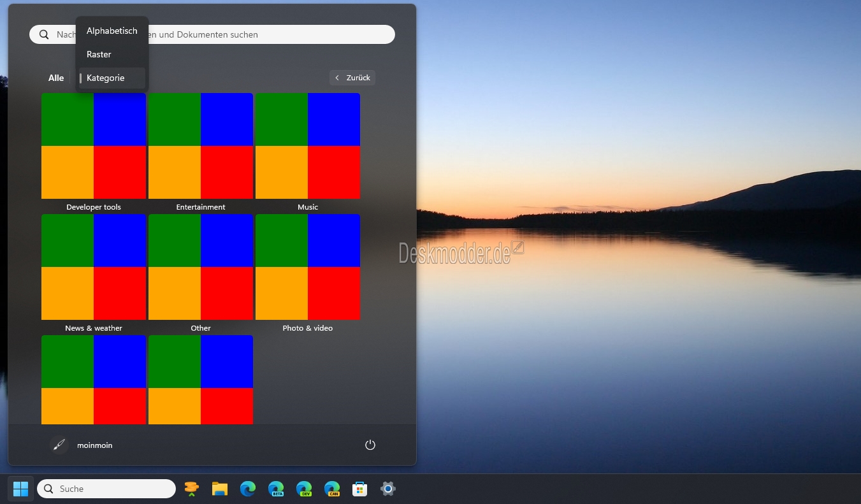
Task: Open the Photo & video category
Action: (307, 268)
